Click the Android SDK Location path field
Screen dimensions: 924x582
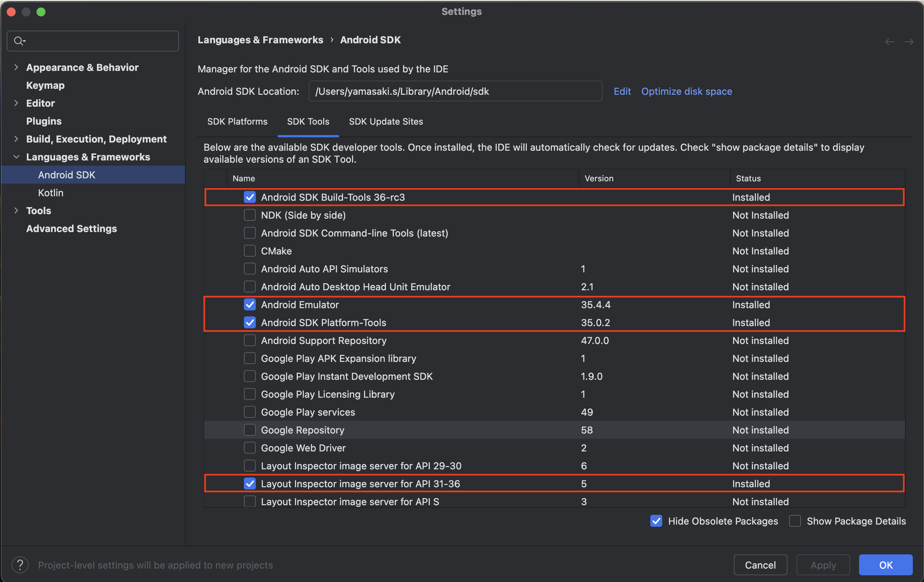coord(455,91)
